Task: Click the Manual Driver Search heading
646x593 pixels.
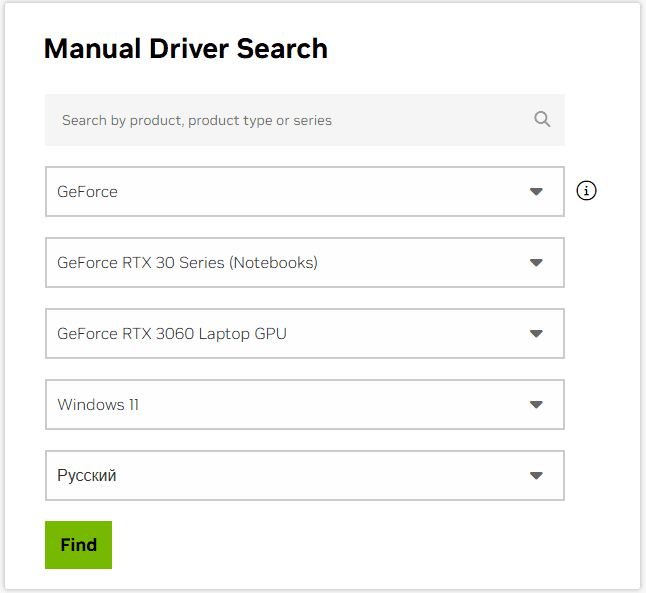Action: click(x=186, y=48)
